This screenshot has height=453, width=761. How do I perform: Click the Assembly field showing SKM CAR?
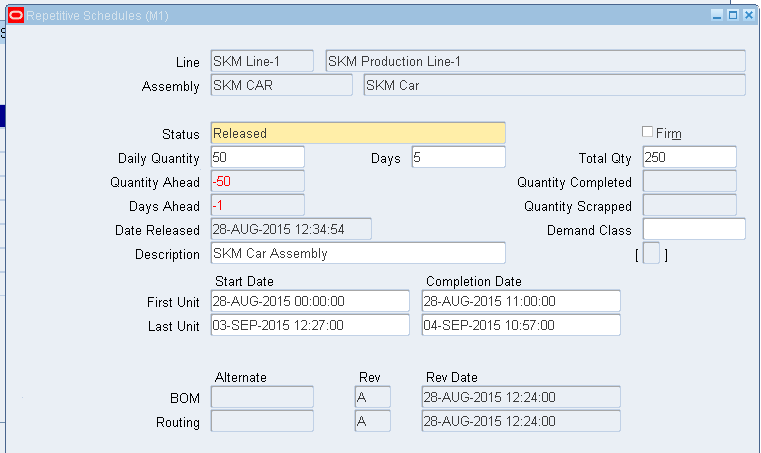click(281, 85)
